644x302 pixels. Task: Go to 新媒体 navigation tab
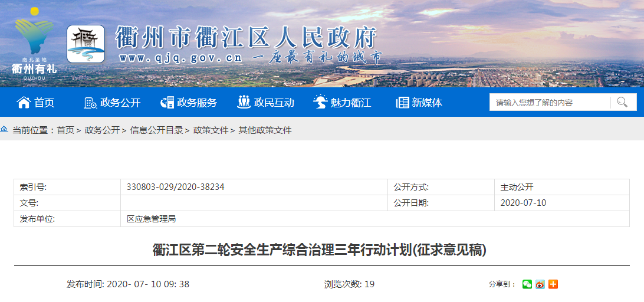click(427, 103)
